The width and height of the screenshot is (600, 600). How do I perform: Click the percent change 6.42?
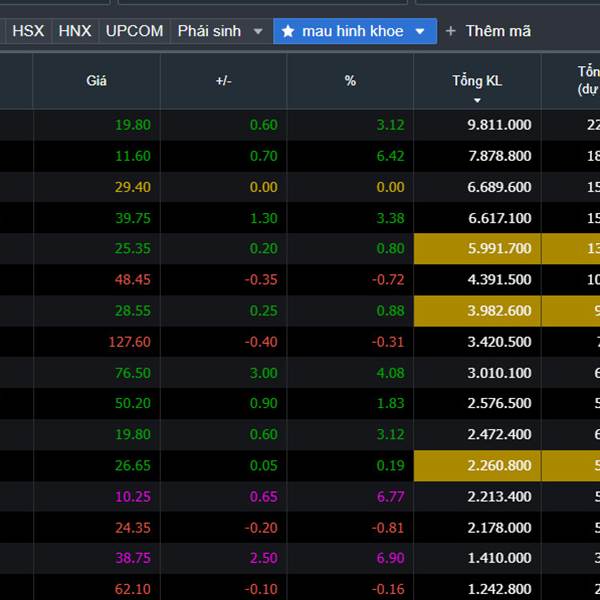tap(390, 156)
